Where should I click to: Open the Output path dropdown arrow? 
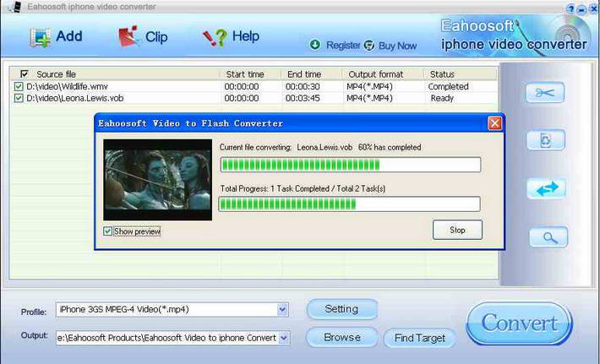tap(284, 338)
